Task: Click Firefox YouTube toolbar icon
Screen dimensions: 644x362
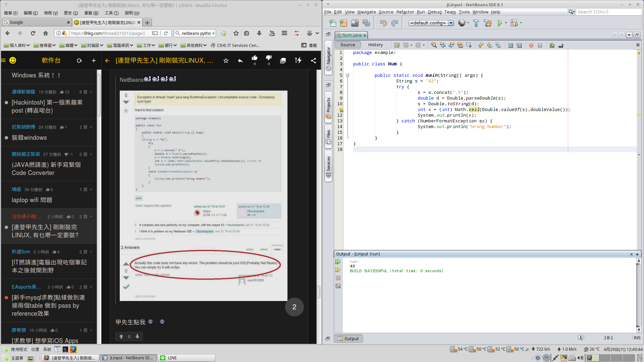Action: [x=272, y=33]
